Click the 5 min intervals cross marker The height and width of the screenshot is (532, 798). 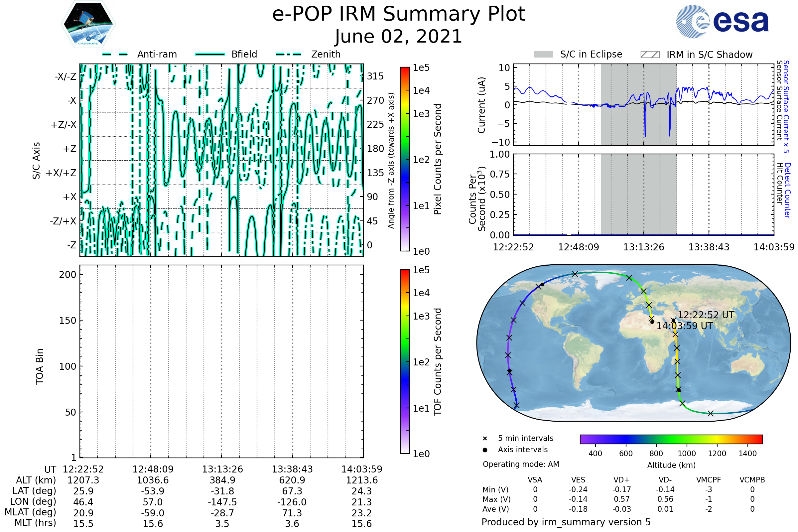coord(485,439)
